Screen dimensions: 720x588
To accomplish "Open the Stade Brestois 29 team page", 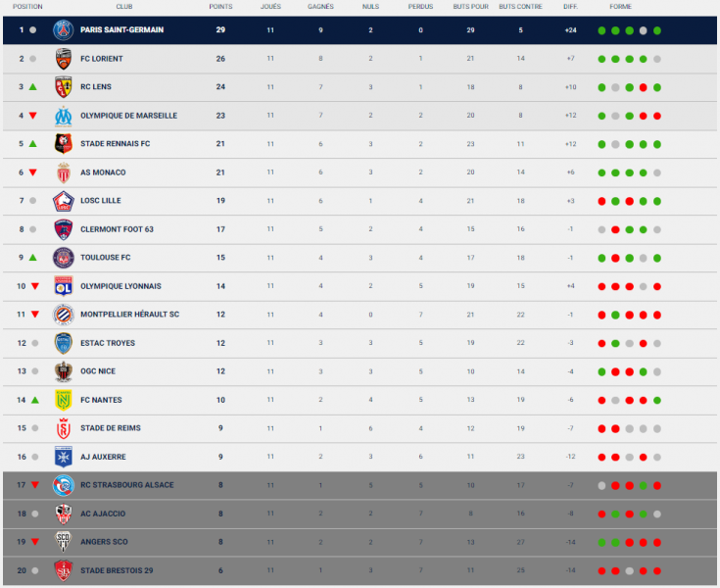I will (x=117, y=570).
